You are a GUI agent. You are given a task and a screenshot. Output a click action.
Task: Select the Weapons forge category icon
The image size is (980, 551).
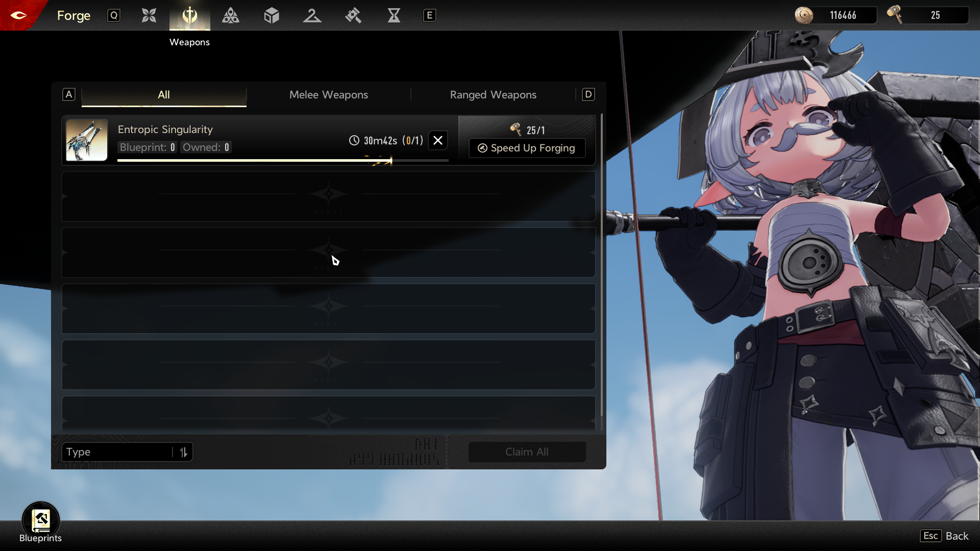[x=189, y=15]
